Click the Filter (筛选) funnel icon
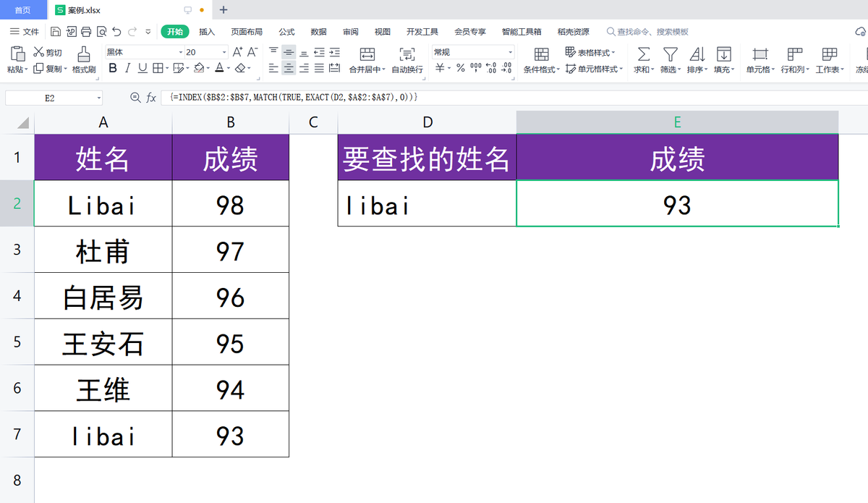Viewport: 868px width, 503px height. pos(671,54)
